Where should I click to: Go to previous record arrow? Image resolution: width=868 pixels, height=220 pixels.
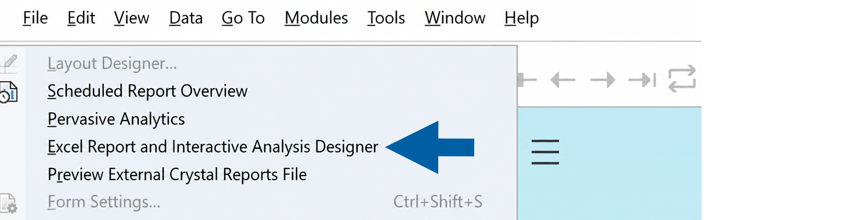(x=563, y=80)
